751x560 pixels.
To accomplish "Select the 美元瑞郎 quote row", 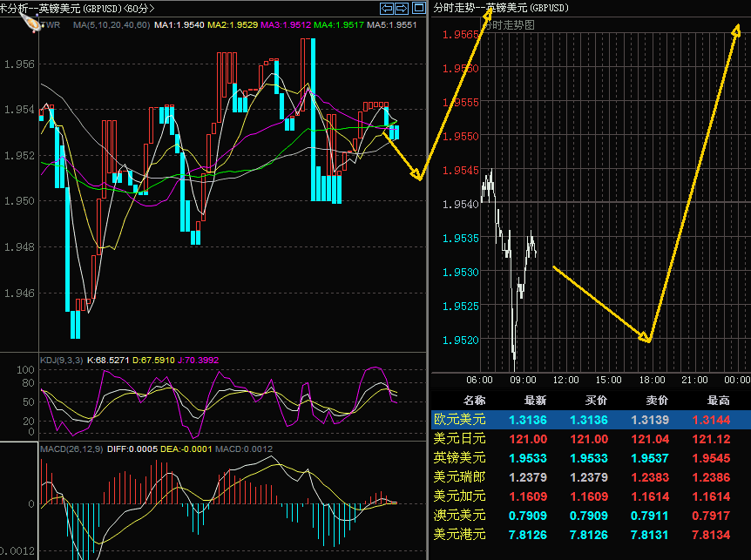I will click(461, 477).
